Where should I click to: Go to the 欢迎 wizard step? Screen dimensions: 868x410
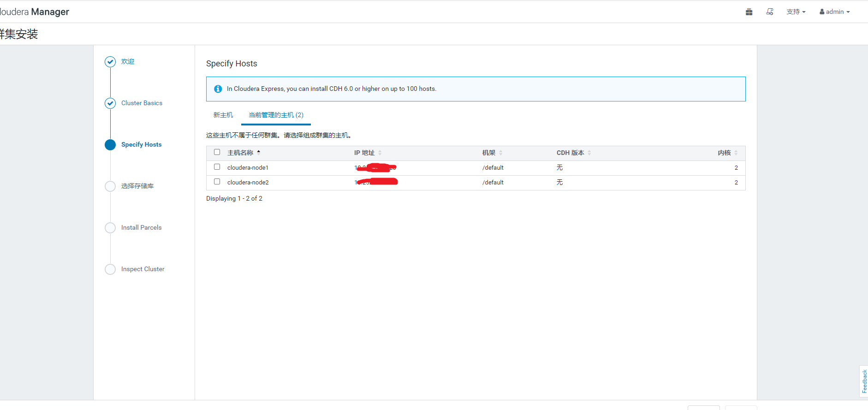click(128, 62)
